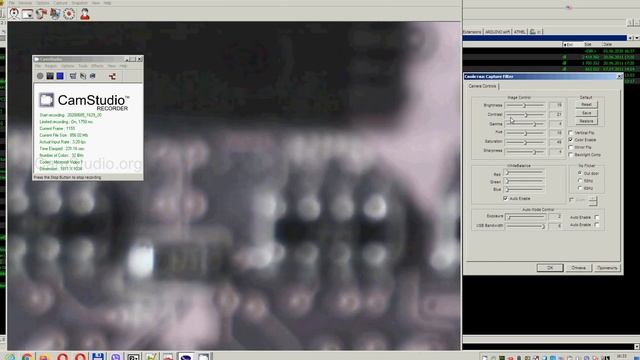Screen dimensions: 640x360
Task: Click the Save button in the Default group
Action: tap(587, 113)
